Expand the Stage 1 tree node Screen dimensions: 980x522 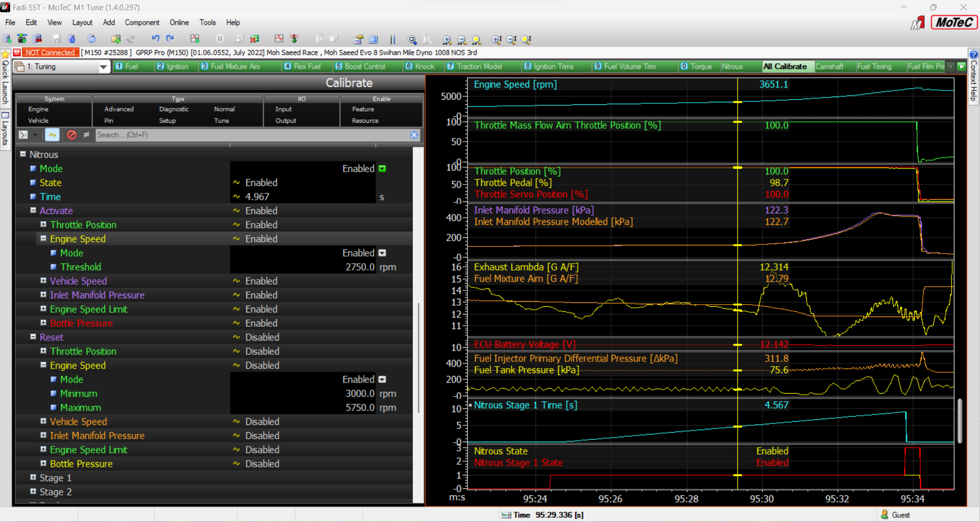pyautogui.click(x=33, y=478)
